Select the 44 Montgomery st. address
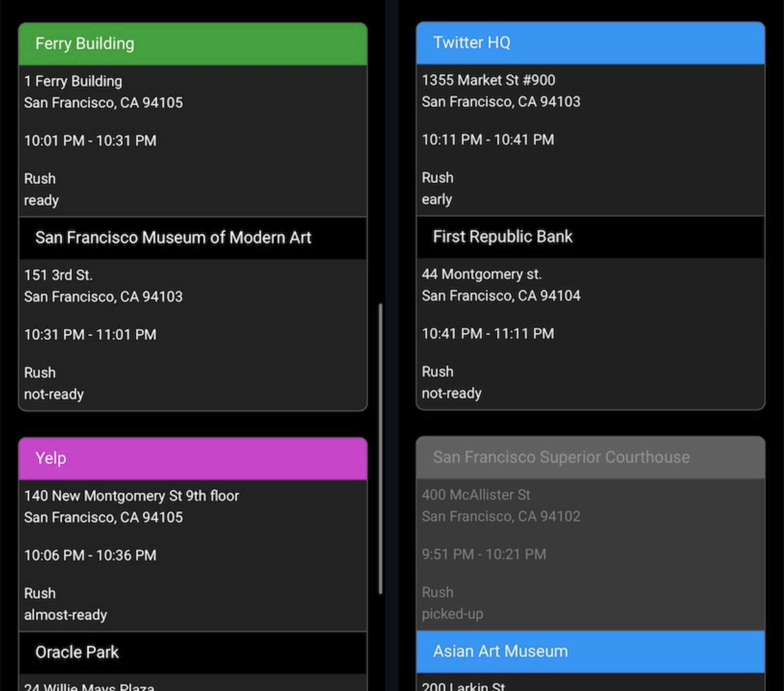 [x=481, y=274]
